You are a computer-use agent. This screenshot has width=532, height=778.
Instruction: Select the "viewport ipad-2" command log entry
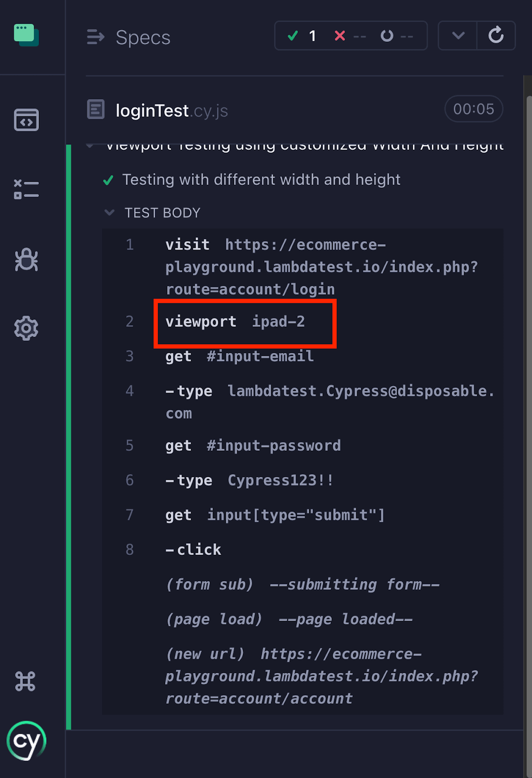pyautogui.click(x=235, y=321)
